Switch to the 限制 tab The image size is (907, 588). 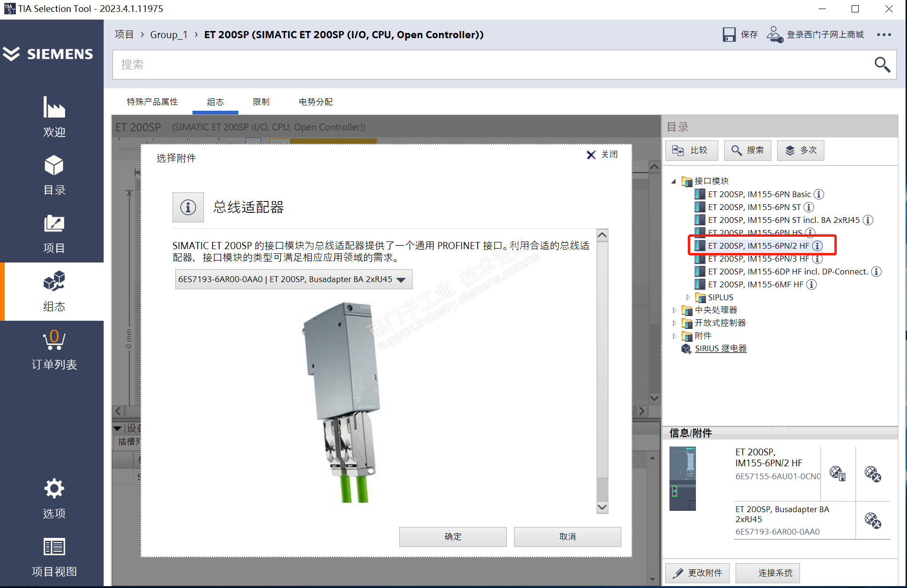[261, 102]
